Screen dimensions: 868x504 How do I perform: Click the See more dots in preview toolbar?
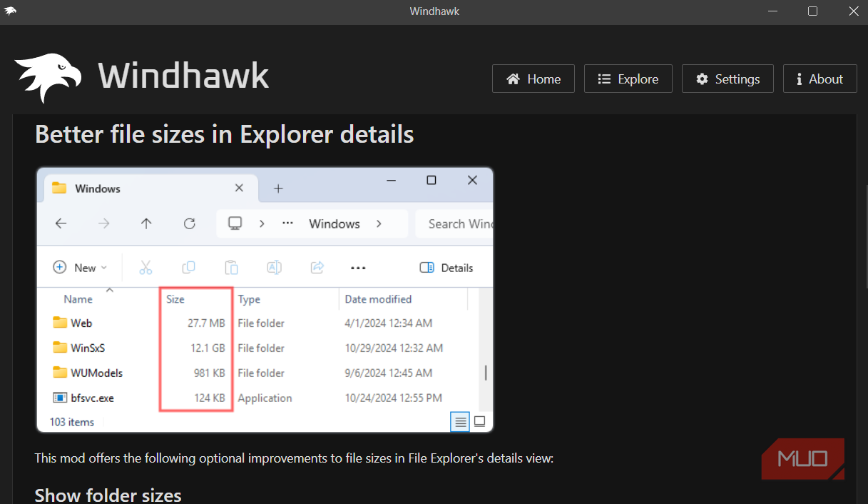[x=358, y=268]
